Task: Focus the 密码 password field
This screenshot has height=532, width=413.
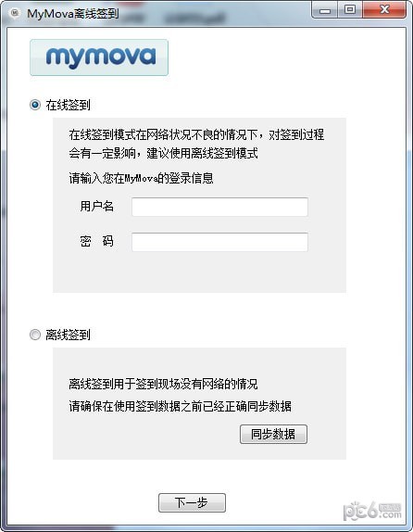Action: coord(219,242)
